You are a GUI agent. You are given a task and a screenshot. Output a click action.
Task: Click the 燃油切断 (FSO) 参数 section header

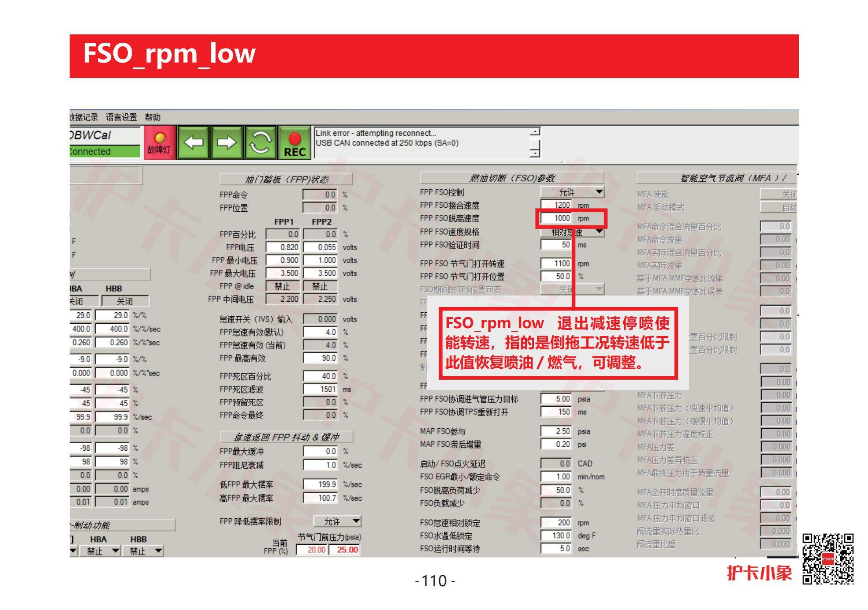(x=511, y=178)
